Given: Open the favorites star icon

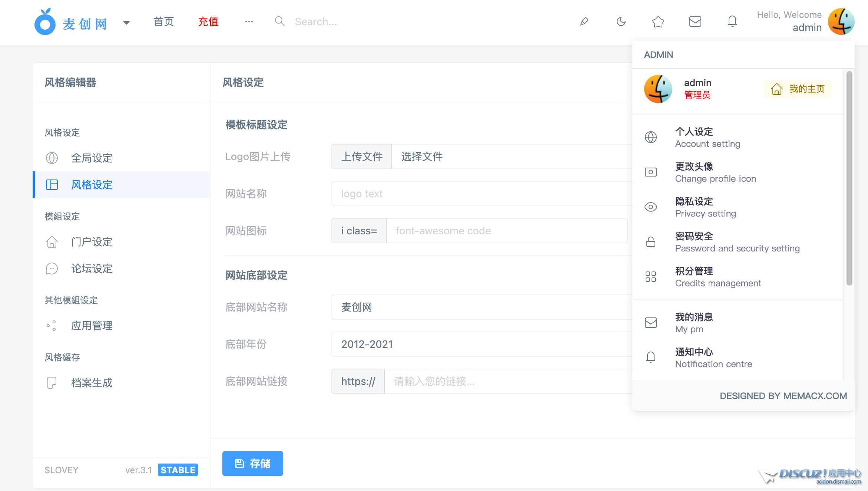Looking at the screenshot, I should (658, 22).
